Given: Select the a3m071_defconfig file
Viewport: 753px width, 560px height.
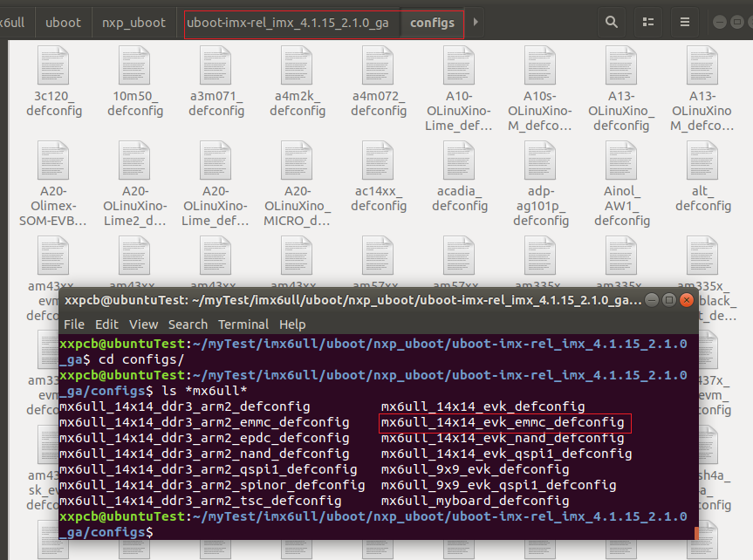Looking at the screenshot, I should click(x=216, y=82).
